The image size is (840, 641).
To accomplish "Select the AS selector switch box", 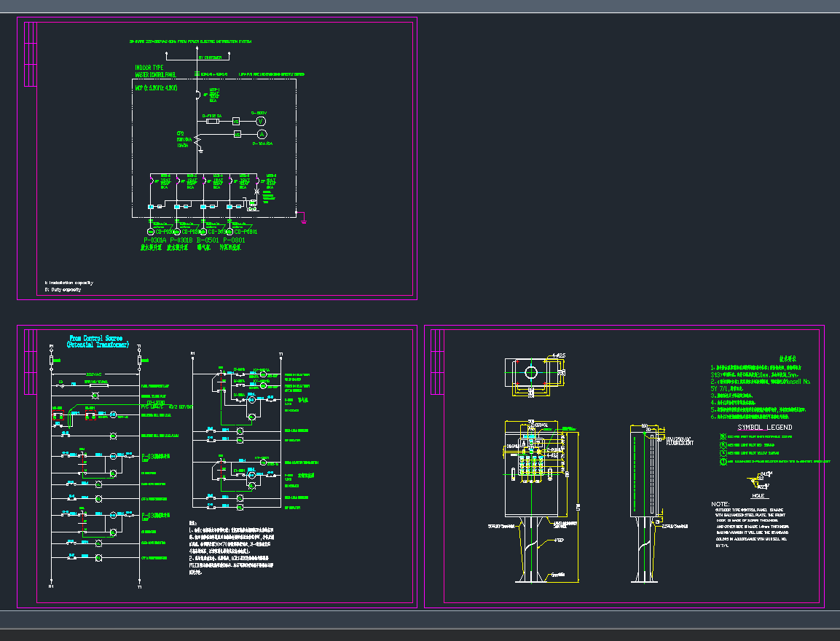I will tap(237, 135).
